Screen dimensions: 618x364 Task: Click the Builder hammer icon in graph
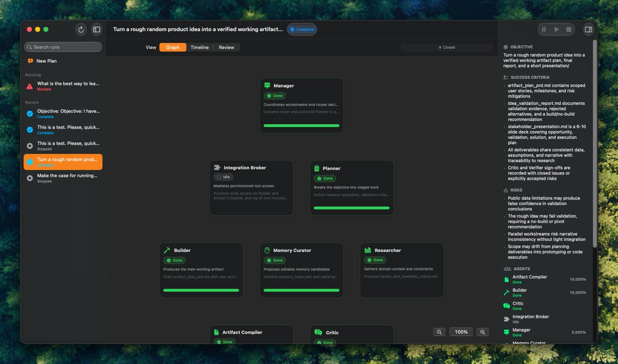167,250
